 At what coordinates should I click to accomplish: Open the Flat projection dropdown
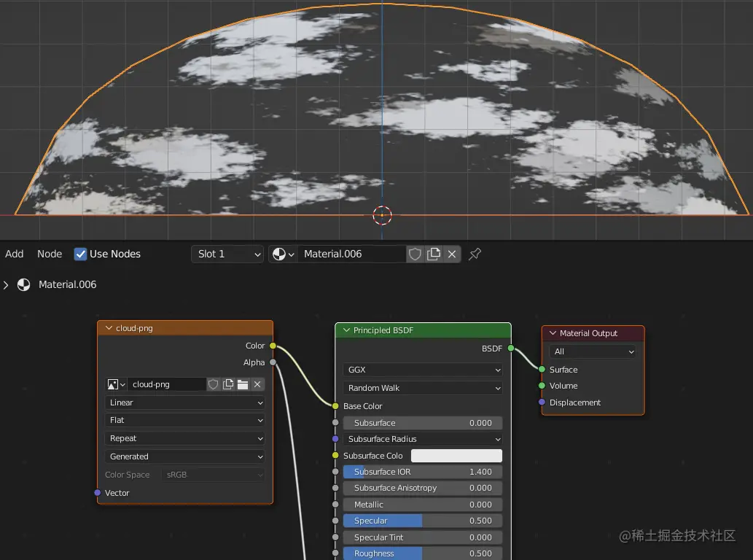[x=185, y=420]
